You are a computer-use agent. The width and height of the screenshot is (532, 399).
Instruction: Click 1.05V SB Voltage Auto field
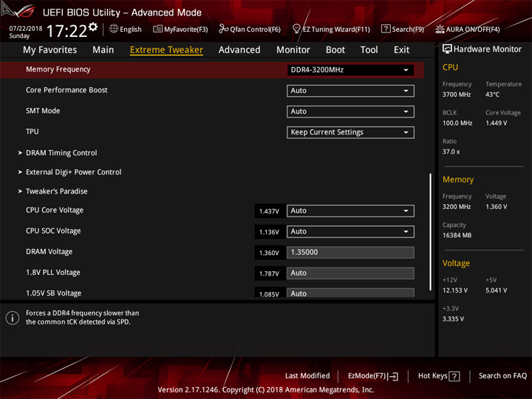(350, 293)
